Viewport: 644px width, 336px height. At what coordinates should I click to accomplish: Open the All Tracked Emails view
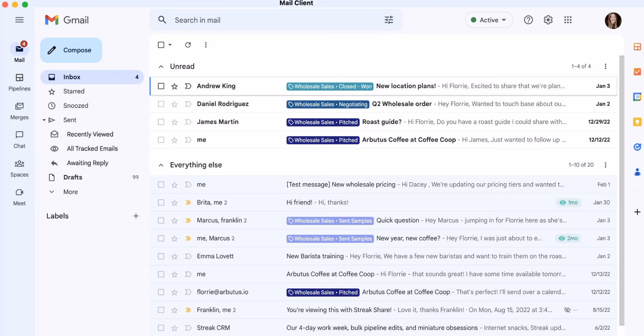(x=92, y=149)
